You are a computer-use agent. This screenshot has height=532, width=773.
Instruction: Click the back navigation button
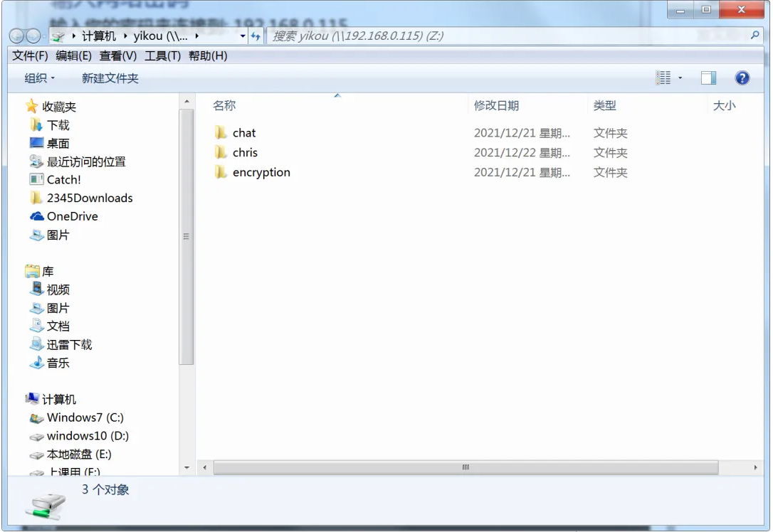click(16, 36)
